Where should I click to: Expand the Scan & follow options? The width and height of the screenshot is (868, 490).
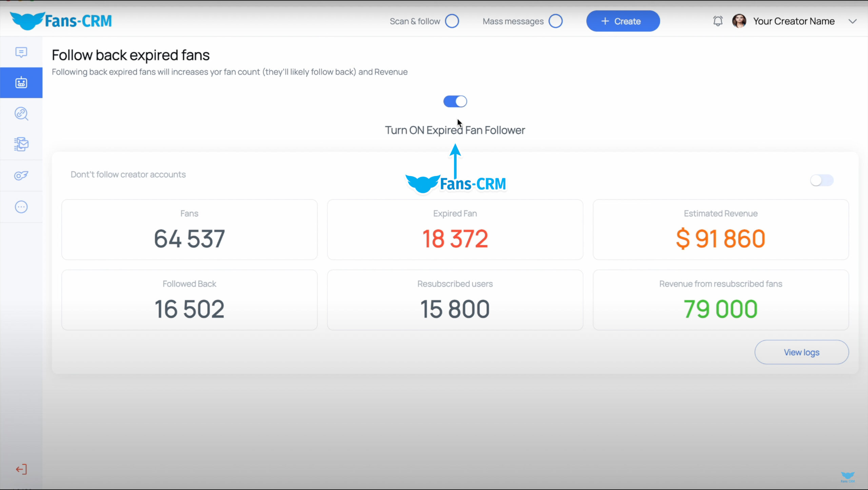[x=452, y=21]
